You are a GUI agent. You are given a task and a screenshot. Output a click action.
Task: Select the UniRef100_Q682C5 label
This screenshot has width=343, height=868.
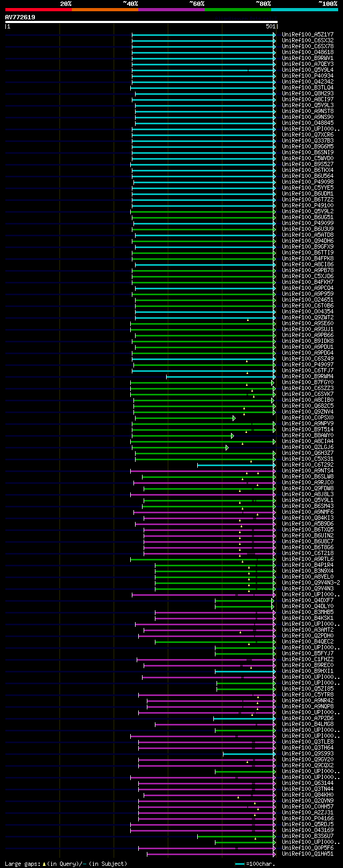coord(308,406)
